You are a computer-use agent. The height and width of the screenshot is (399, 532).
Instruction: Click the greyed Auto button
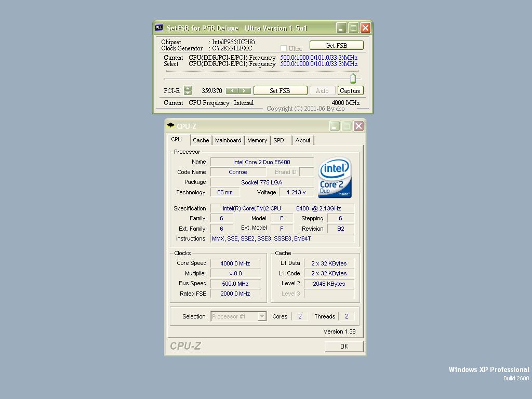(x=322, y=90)
